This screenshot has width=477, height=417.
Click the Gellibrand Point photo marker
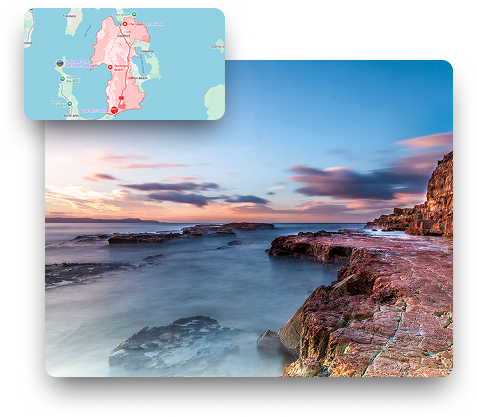coord(60,63)
